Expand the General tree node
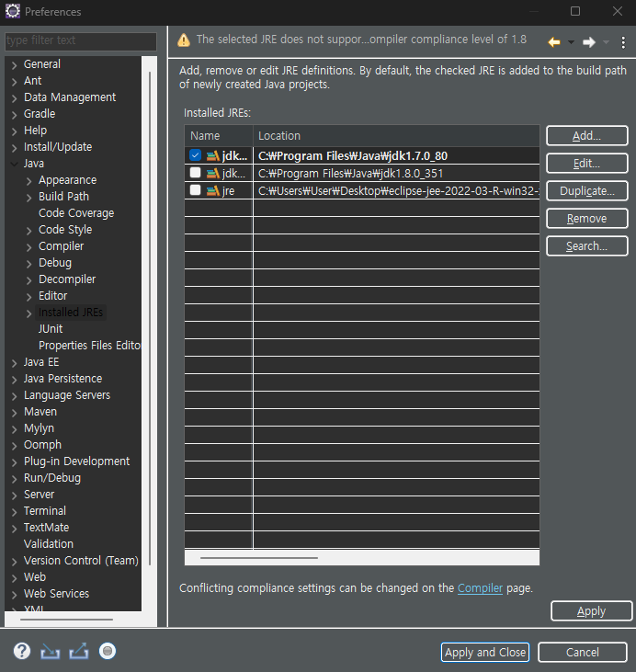 tap(14, 65)
